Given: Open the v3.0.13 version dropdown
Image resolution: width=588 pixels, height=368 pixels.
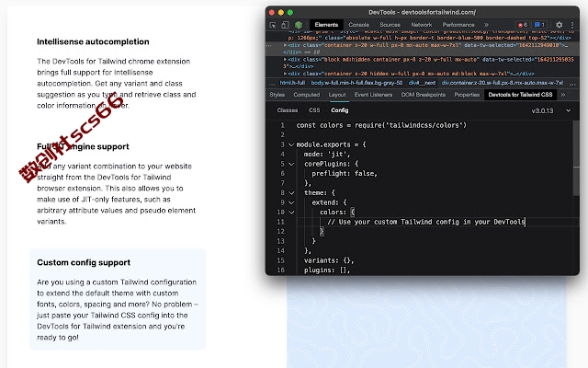Looking at the screenshot, I should point(550,110).
